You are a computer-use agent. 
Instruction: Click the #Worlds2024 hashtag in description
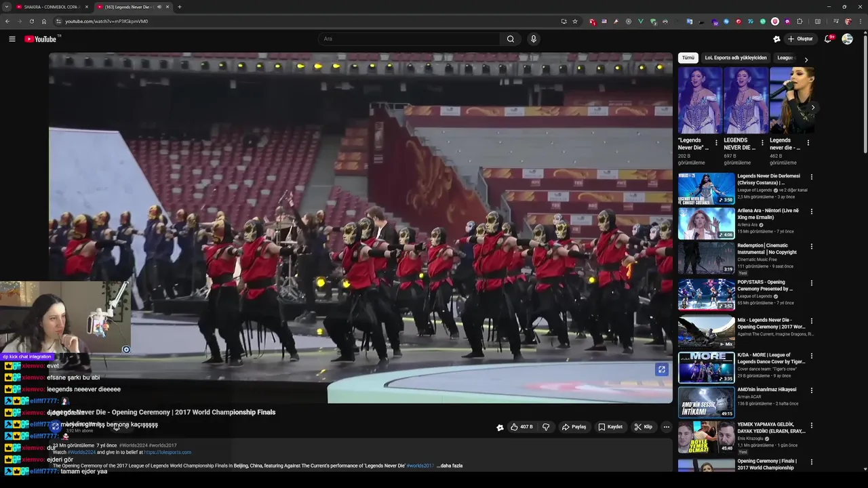[x=81, y=452]
